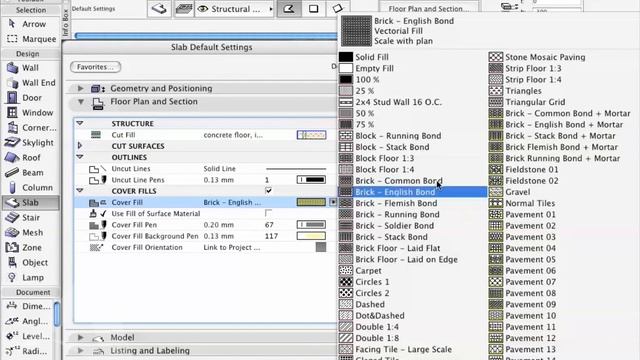Screen dimensions: 640x360
Task: Select the Lamp tool
Action: [30, 278]
